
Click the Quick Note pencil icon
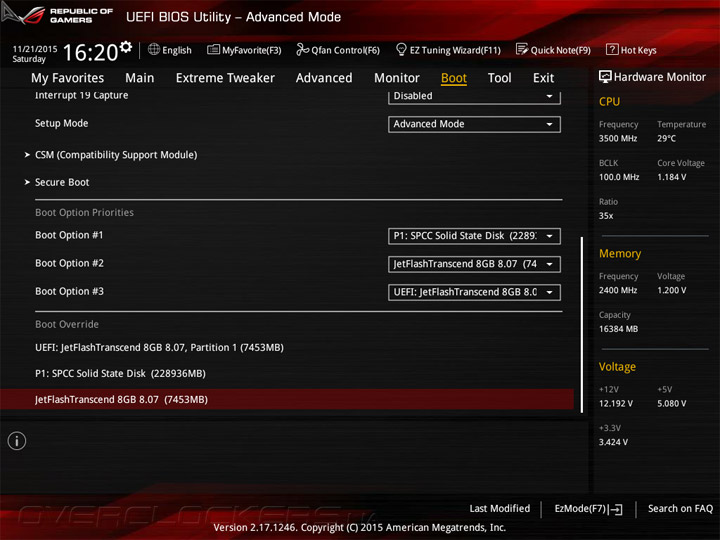point(522,50)
